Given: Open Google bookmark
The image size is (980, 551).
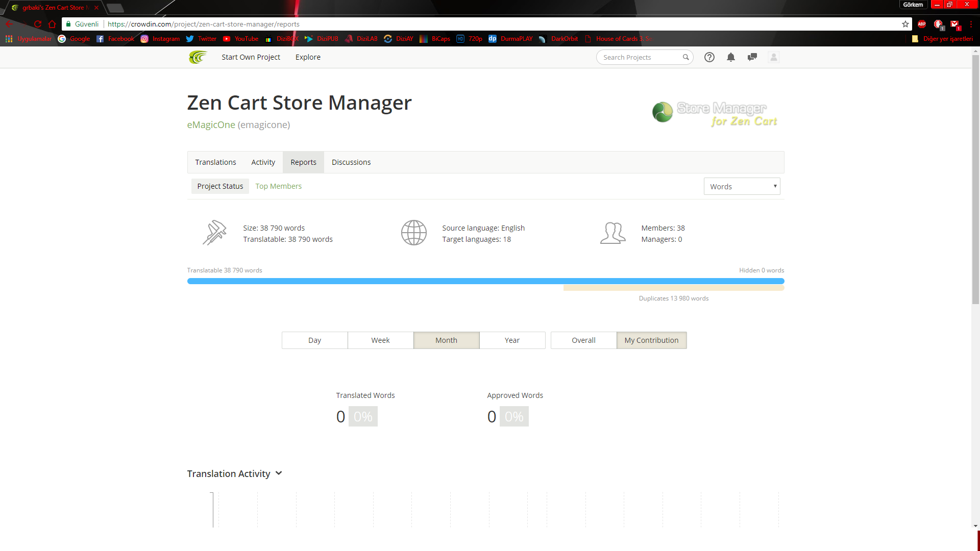Looking at the screenshot, I should pos(74,39).
